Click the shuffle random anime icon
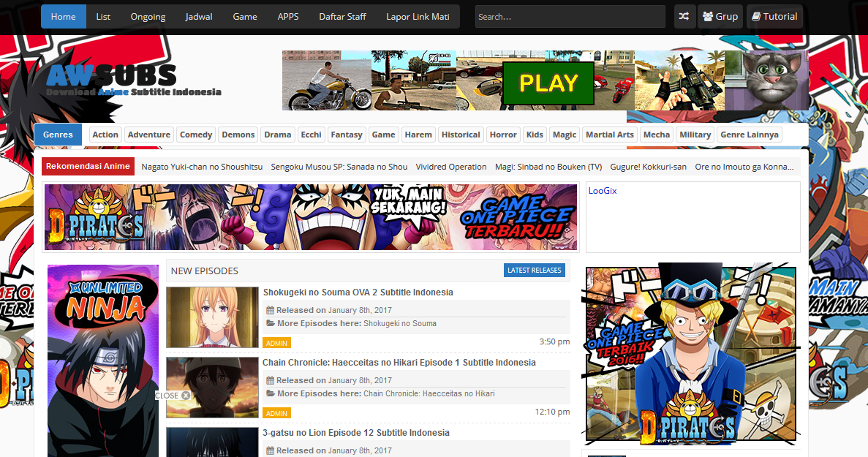 [x=684, y=17]
